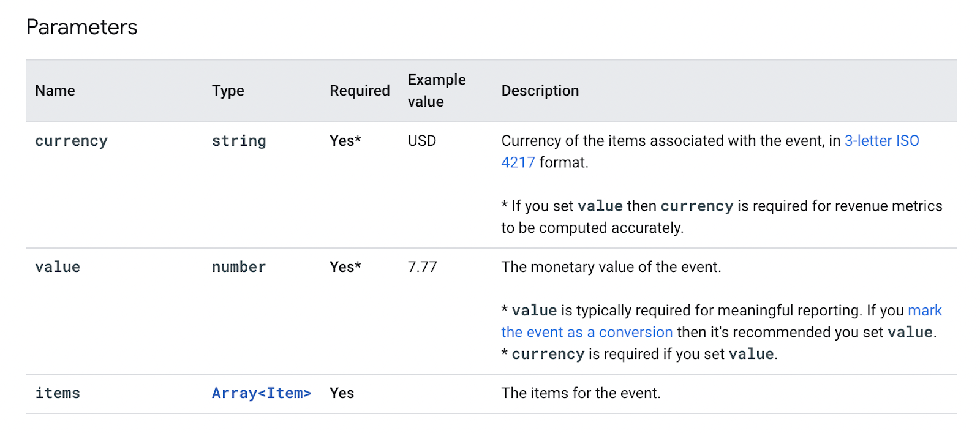
Task: Click the string type cell
Action: (239, 141)
